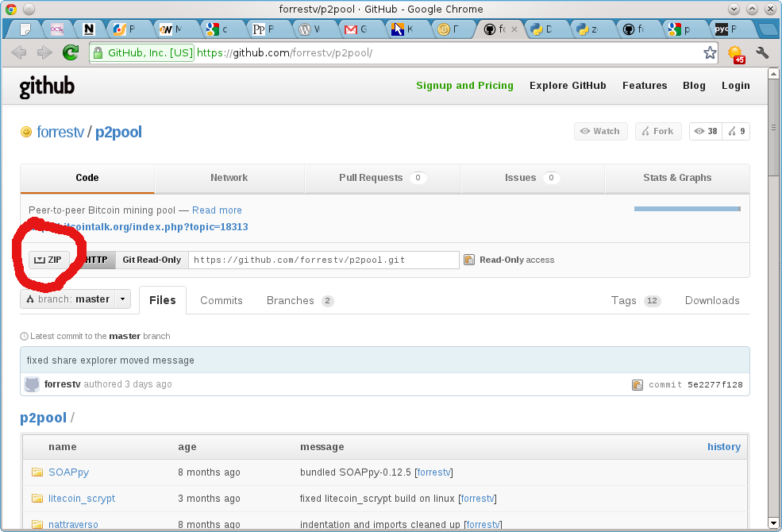Click the scrollbar up arrow
Screen dimensions: 782x532
click(773, 74)
